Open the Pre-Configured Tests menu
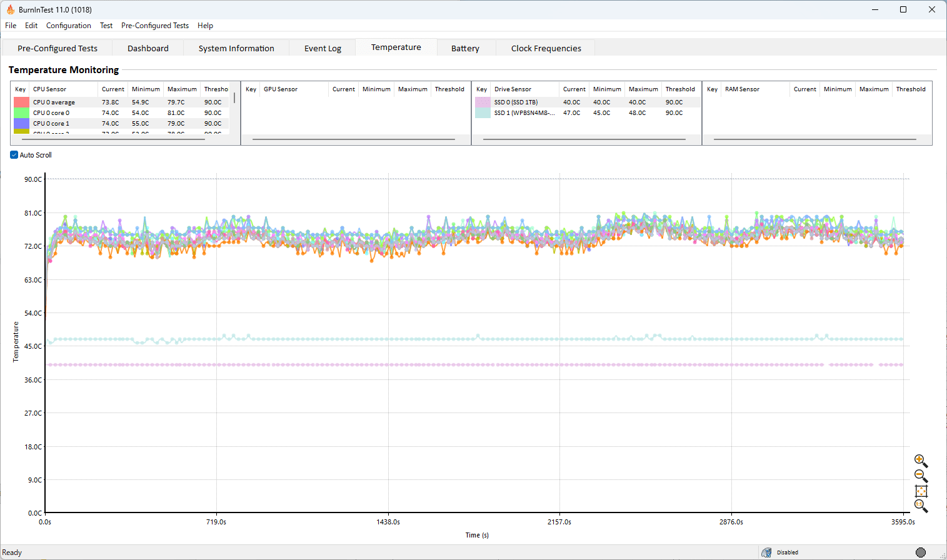 154,26
